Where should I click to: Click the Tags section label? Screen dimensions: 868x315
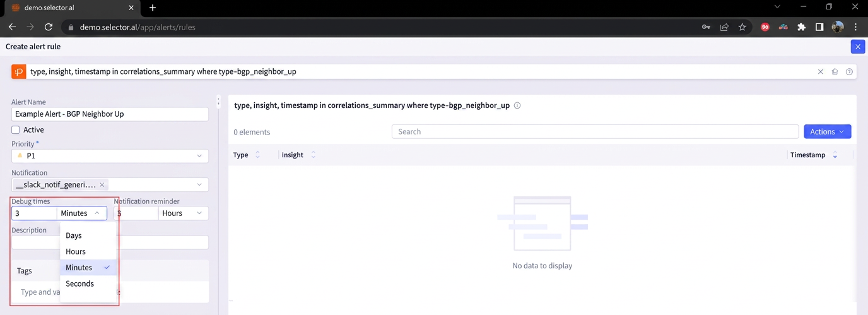point(25,271)
